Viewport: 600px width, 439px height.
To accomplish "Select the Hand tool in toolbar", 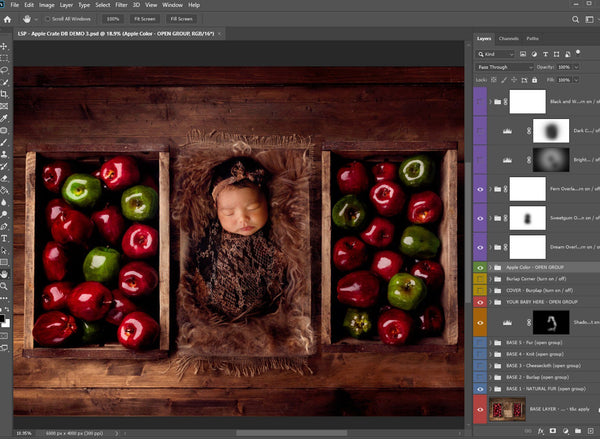I will [5, 273].
